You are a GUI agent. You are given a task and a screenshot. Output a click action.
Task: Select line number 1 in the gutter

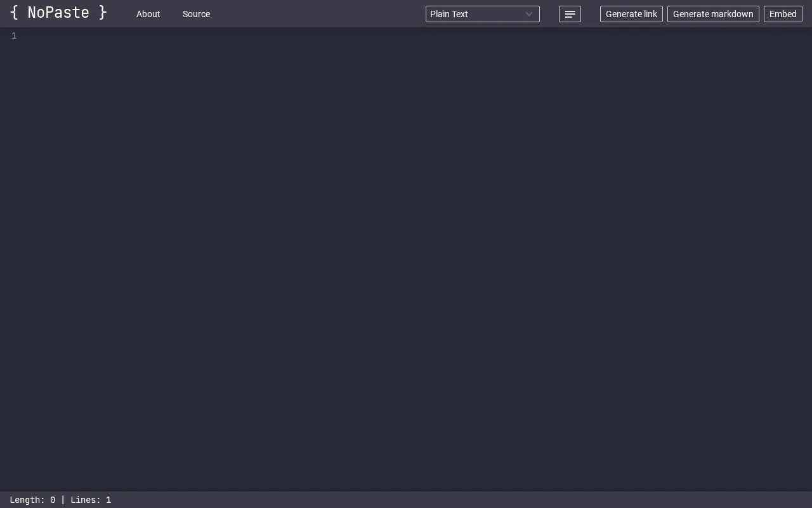pyautogui.click(x=14, y=36)
